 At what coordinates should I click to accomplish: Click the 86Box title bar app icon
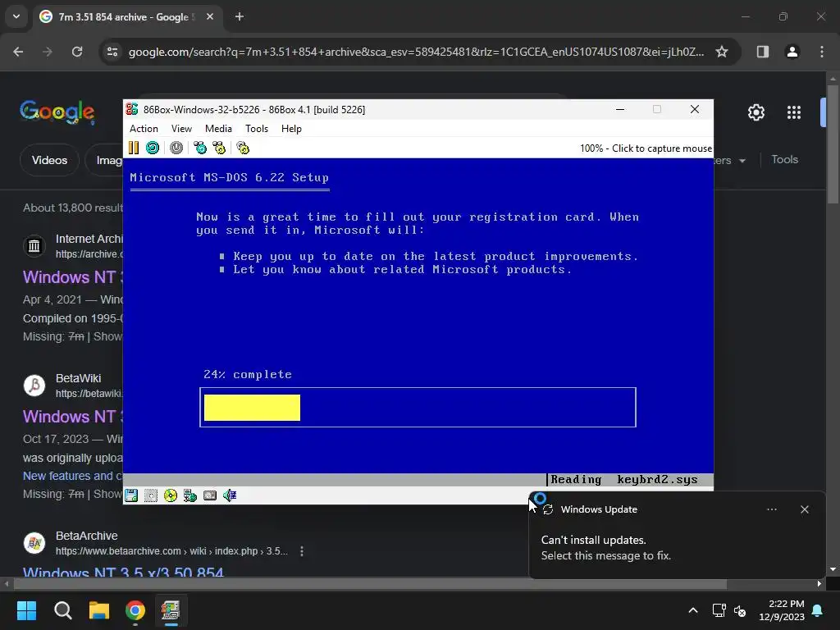pos(132,109)
